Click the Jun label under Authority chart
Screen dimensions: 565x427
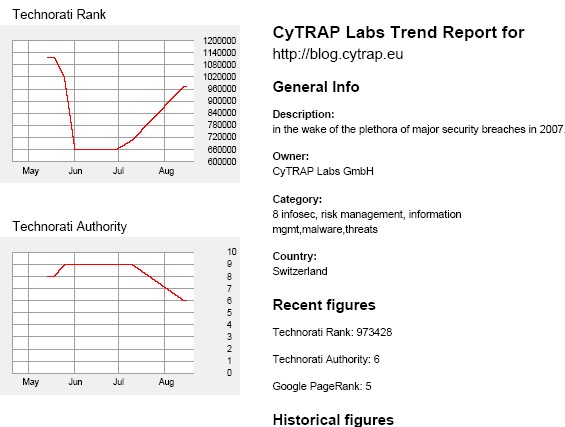75,382
